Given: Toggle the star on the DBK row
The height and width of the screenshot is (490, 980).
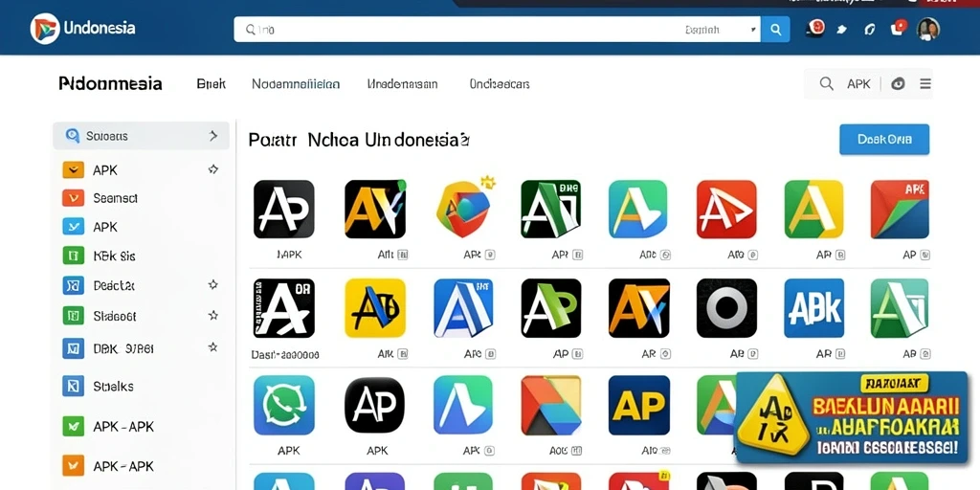Looking at the screenshot, I should [213, 346].
